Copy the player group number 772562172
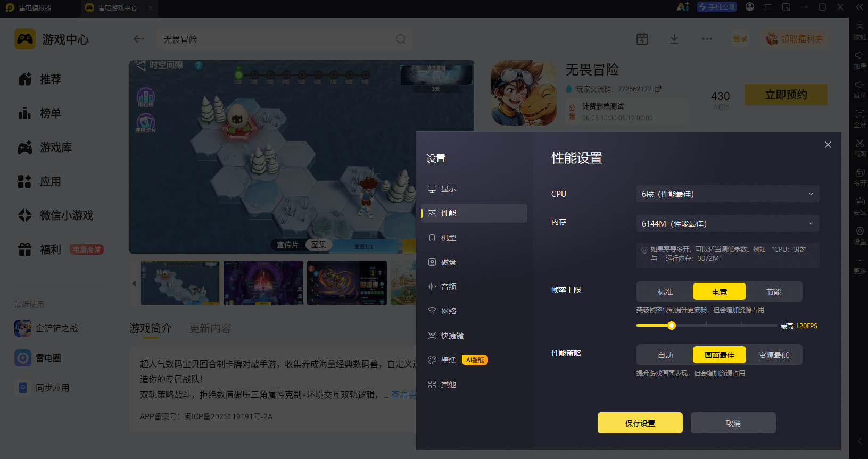 coord(658,89)
